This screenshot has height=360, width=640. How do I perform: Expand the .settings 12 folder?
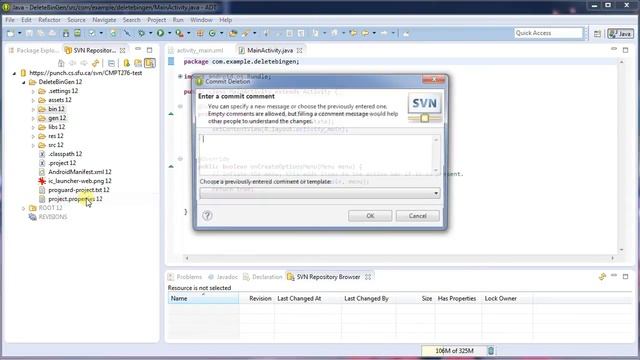[x=33, y=91]
